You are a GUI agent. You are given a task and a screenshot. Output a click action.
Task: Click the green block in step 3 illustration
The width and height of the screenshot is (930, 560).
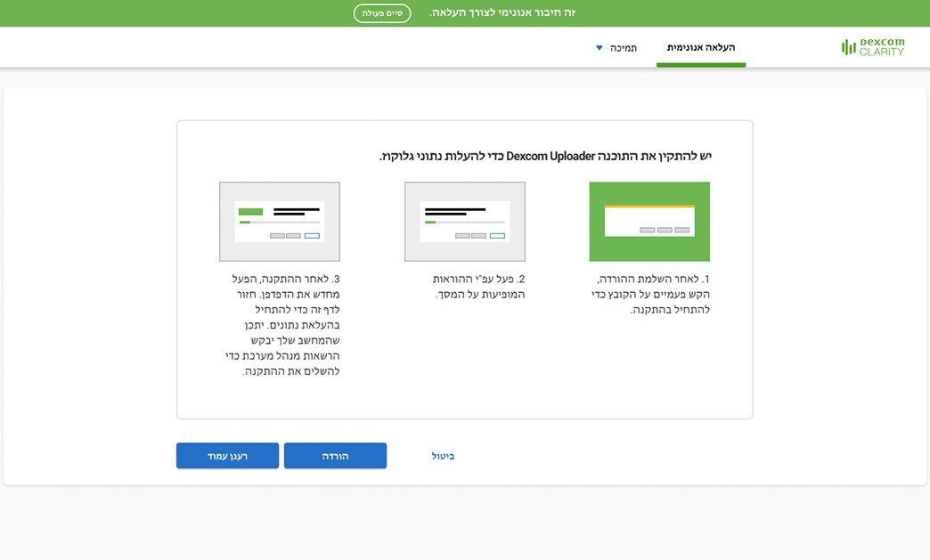pyautogui.click(x=251, y=212)
